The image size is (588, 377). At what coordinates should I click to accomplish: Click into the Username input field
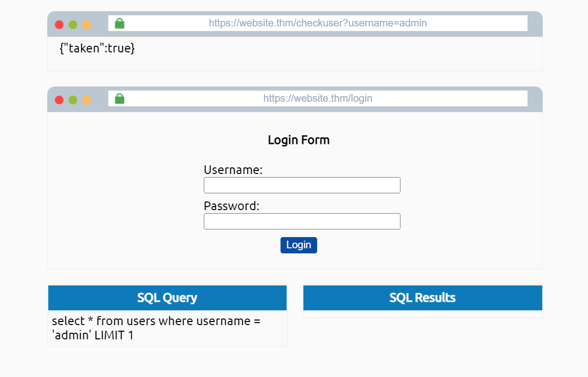coord(302,185)
